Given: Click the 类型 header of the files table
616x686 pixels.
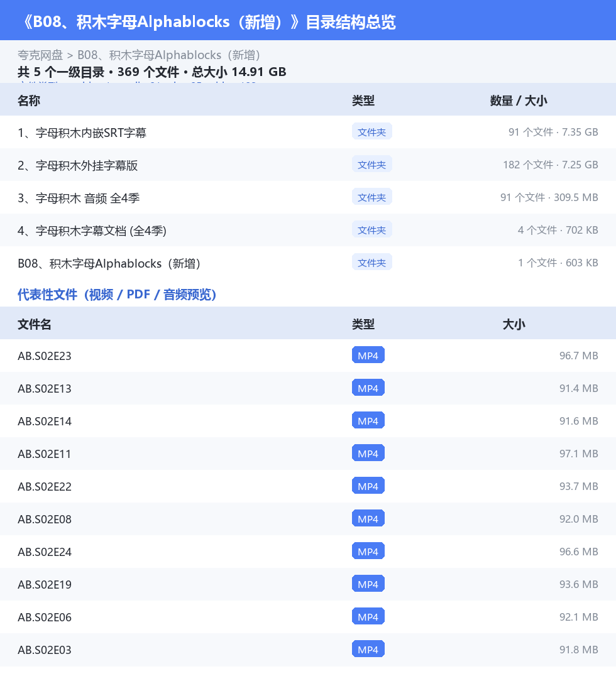Looking at the screenshot, I should tap(363, 324).
